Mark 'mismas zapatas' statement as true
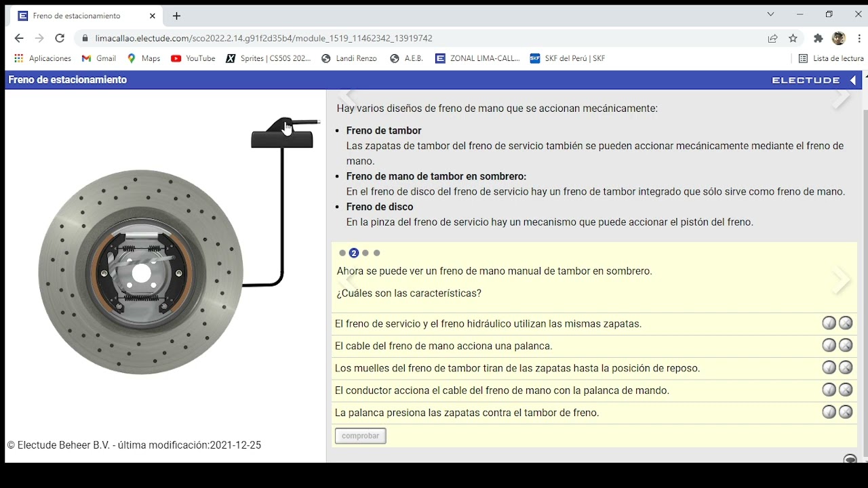 [x=829, y=323]
